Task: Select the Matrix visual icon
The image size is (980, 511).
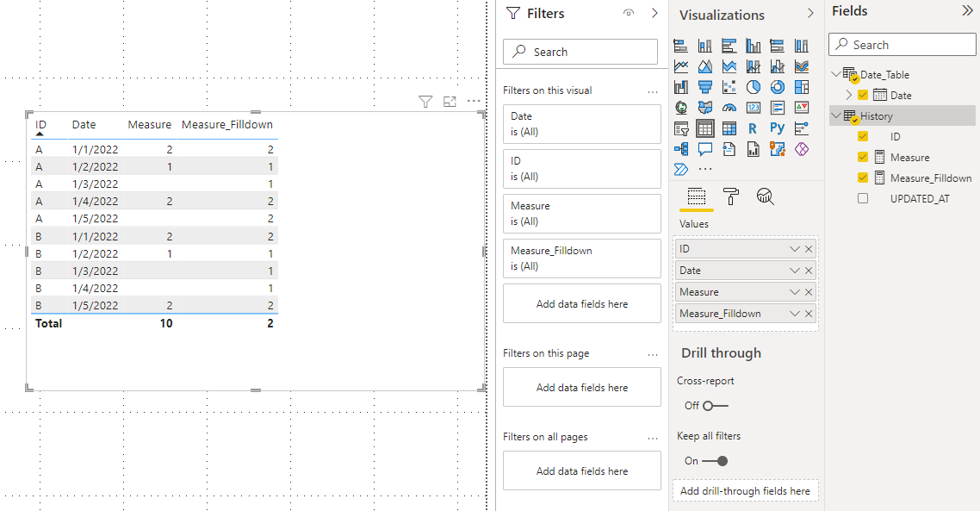Action: tap(729, 128)
